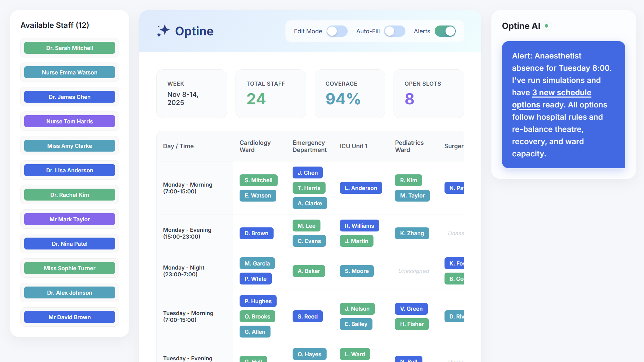Screen dimensions: 644x362
Task: Select K. Zhang in Monday Evening Pediatrics
Action: 412,233
